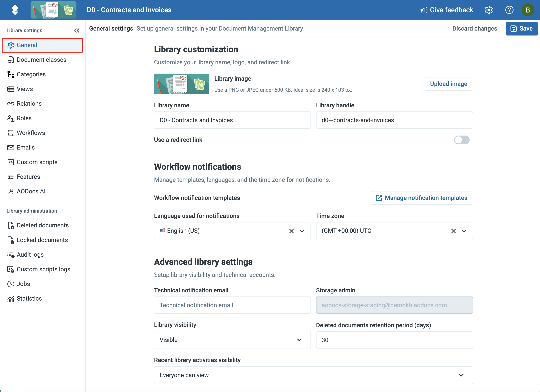Click the Deleted documents trash icon
Viewport: 540px width, 392px height.
click(11, 225)
